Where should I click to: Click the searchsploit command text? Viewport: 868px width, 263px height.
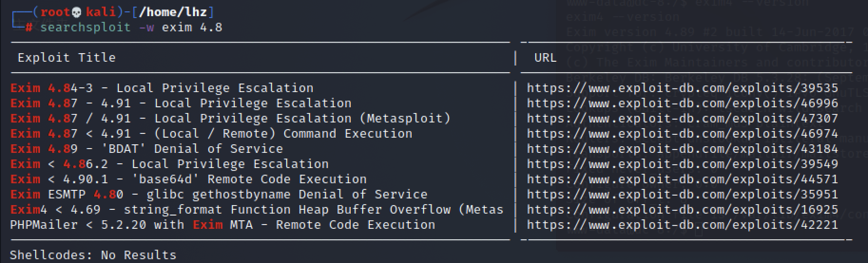(131, 27)
